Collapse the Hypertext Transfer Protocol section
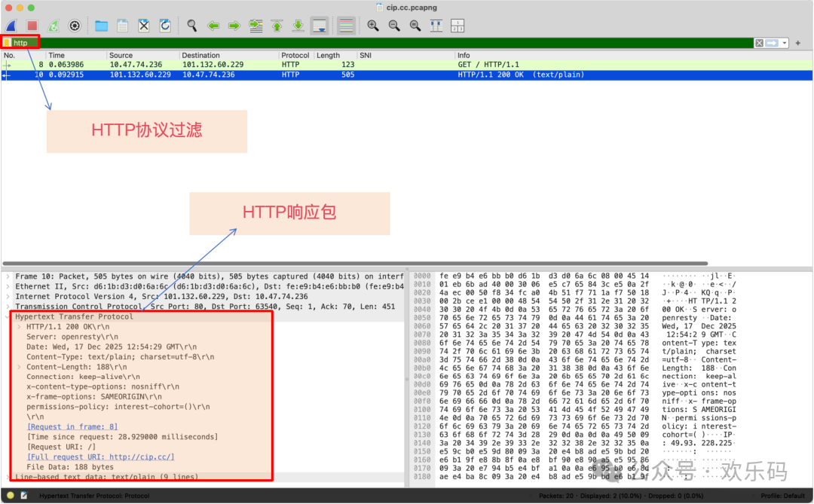The image size is (814, 504). coord(6,316)
